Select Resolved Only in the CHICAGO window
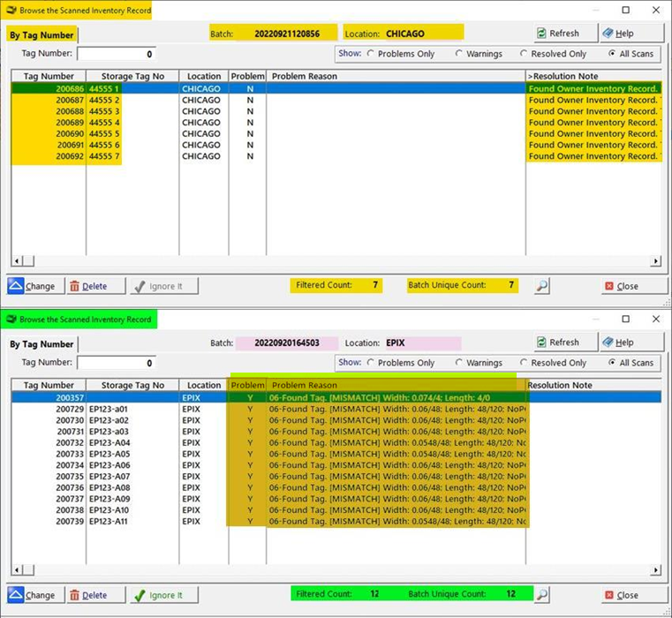Image resolution: width=672 pixels, height=618 pixels. click(525, 54)
